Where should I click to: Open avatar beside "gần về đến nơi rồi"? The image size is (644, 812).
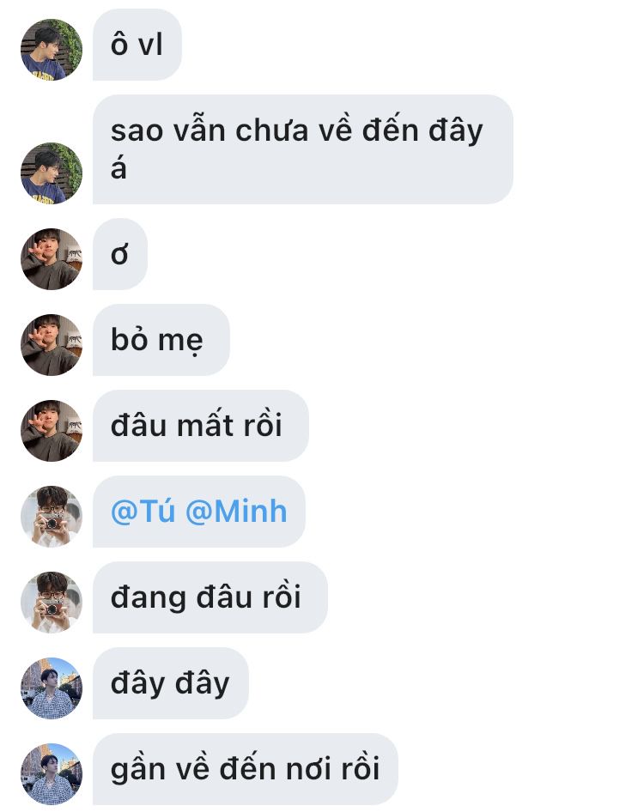pyautogui.click(x=52, y=774)
